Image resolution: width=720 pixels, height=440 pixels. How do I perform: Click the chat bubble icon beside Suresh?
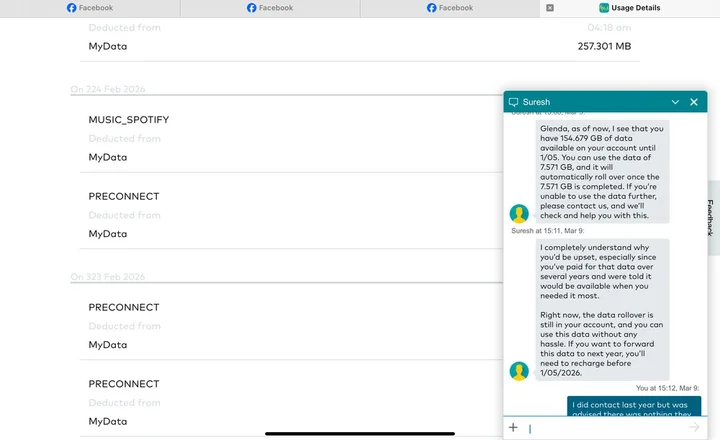pos(514,102)
